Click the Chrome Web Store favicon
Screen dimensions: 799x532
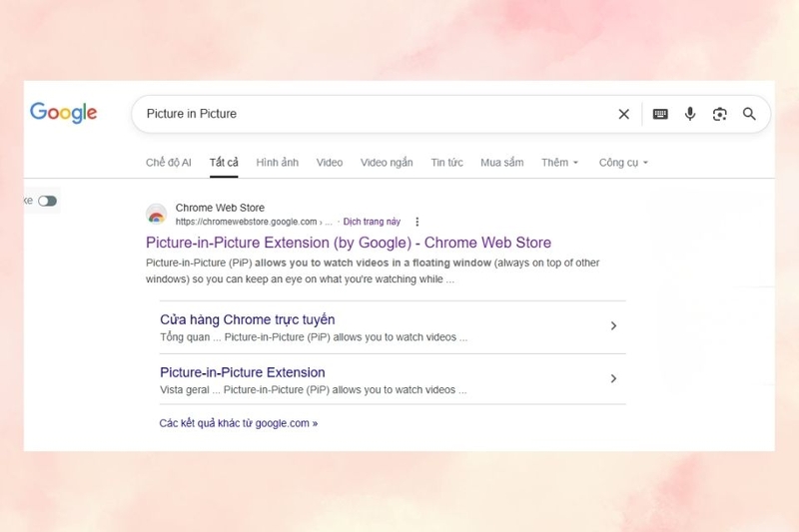[x=157, y=215]
